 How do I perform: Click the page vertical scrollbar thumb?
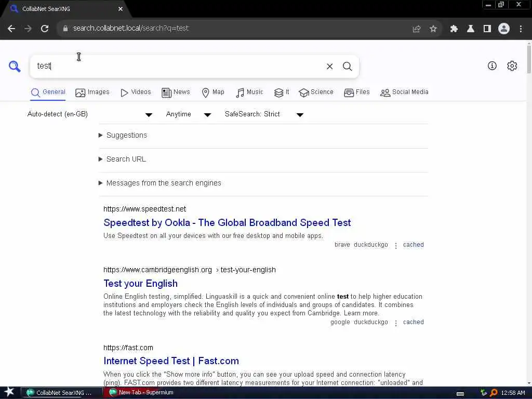(529, 58)
